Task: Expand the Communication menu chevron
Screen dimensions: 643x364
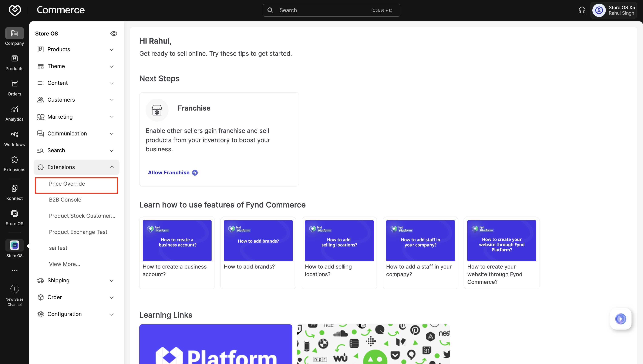Action: [112, 134]
